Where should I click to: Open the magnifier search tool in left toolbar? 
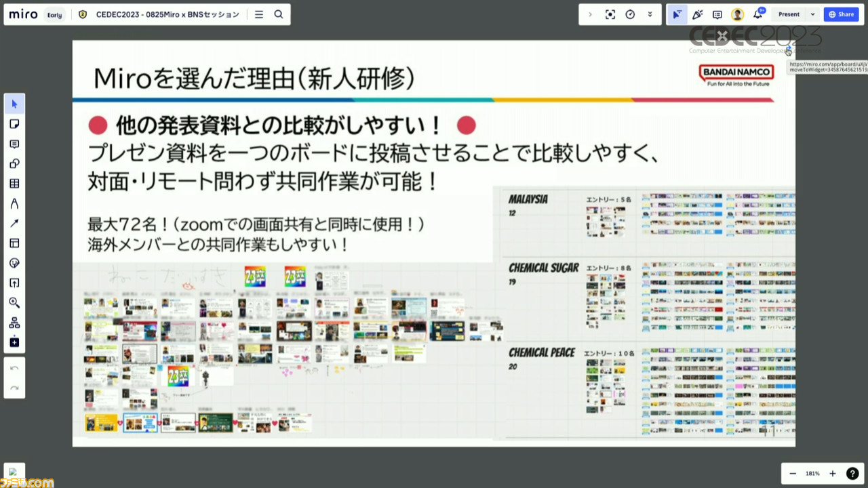pyautogui.click(x=14, y=303)
